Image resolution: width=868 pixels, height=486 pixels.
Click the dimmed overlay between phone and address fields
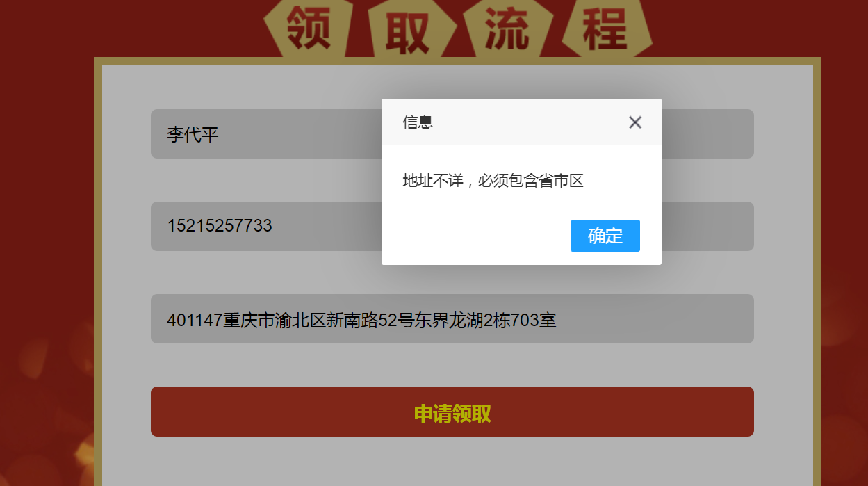(x=452, y=273)
